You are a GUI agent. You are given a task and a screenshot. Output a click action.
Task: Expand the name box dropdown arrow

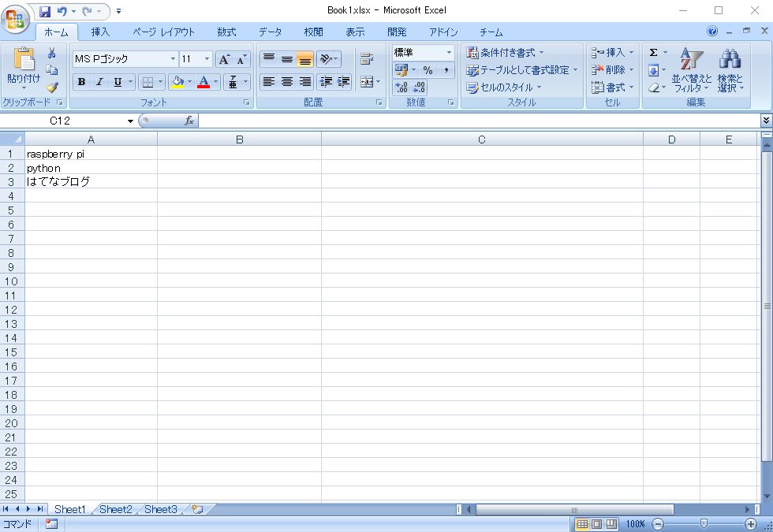(130, 121)
